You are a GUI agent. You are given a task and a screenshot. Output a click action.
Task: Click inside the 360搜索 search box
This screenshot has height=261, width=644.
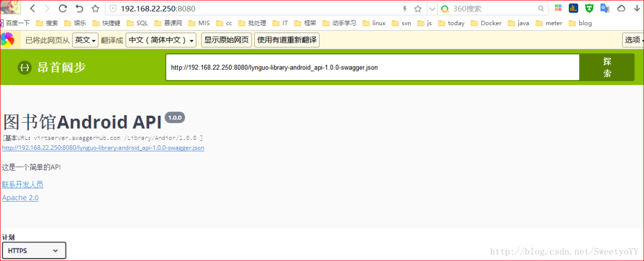point(493,9)
